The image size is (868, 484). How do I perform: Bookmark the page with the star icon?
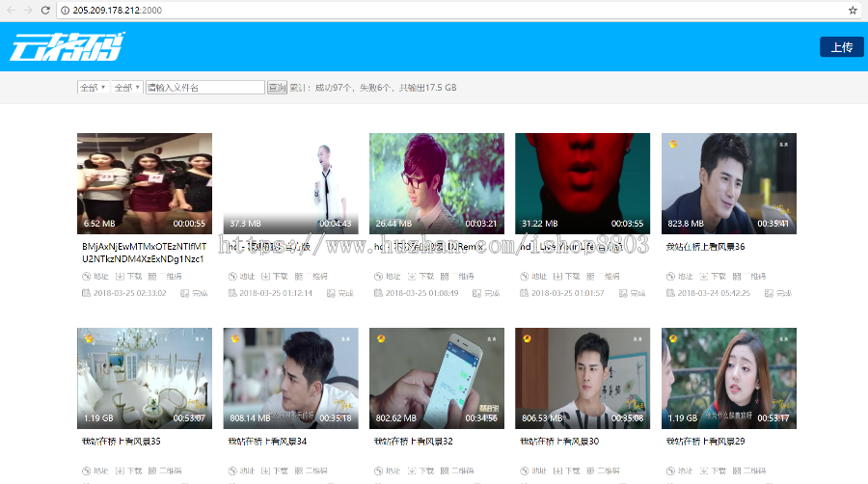pyautogui.click(x=853, y=10)
